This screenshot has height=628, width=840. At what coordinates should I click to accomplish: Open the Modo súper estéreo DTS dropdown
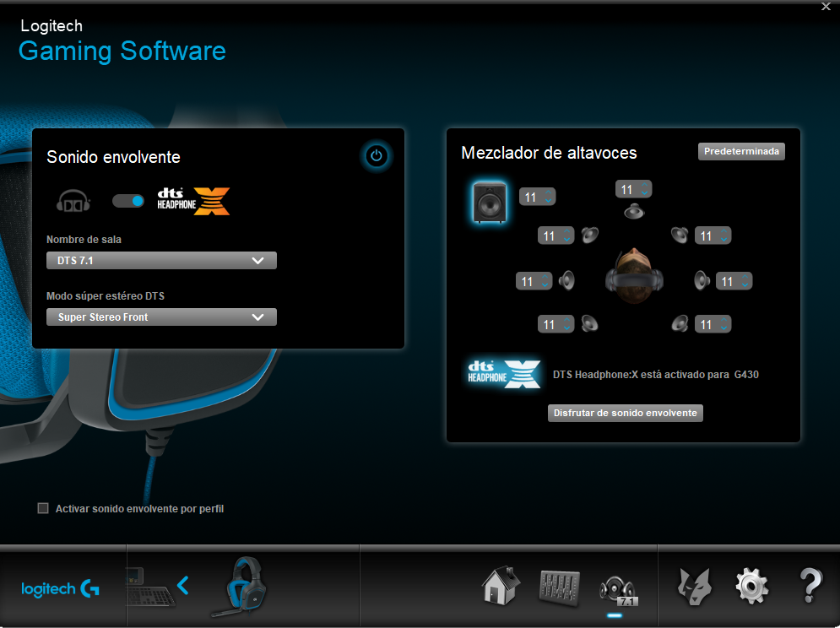161,317
